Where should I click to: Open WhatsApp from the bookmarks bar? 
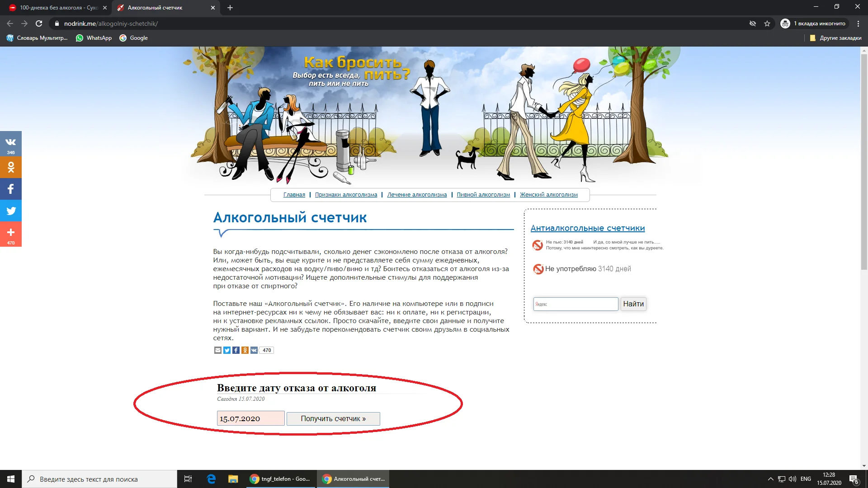click(x=94, y=38)
